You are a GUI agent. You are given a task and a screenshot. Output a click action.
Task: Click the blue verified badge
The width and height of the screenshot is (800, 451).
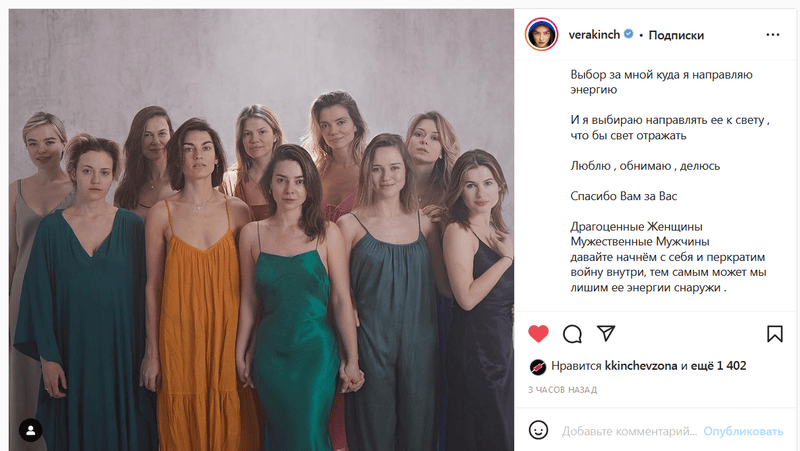coord(629,35)
